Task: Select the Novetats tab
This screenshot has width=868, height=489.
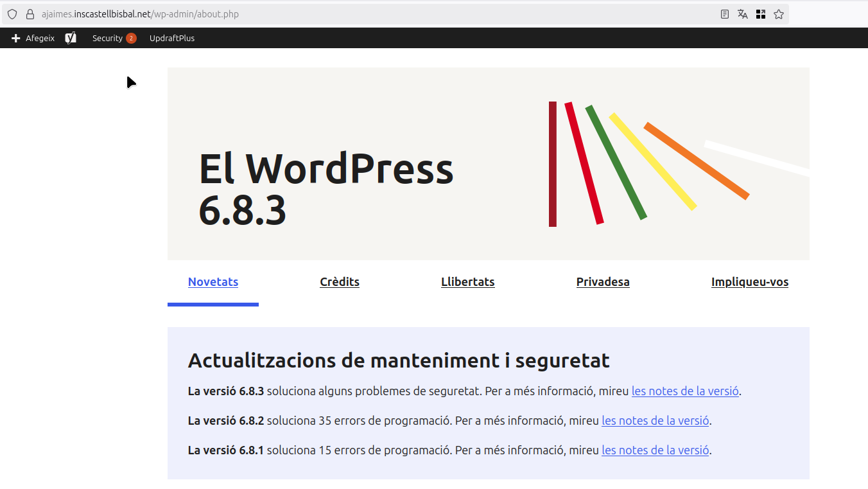Action: (213, 282)
